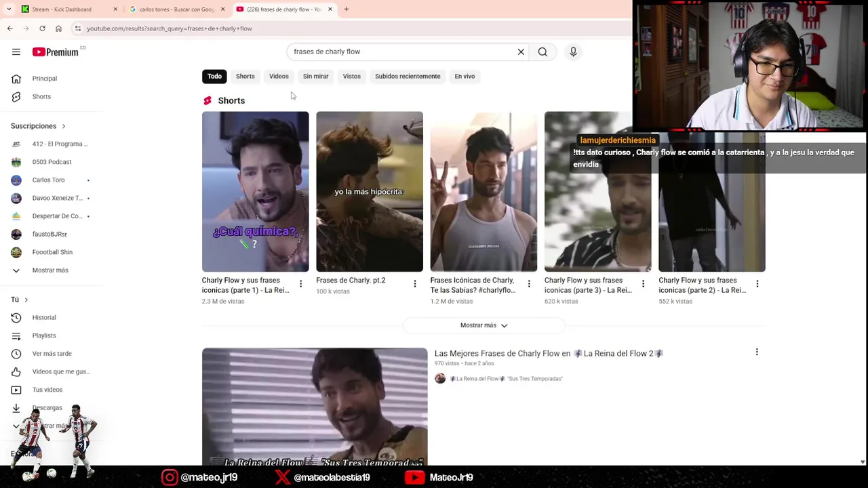The width and height of the screenshot is (868, 488).
Task: Play the ¿Cuál química? short thumbnail
Action: pyautogui.click(x=255, y=192)
